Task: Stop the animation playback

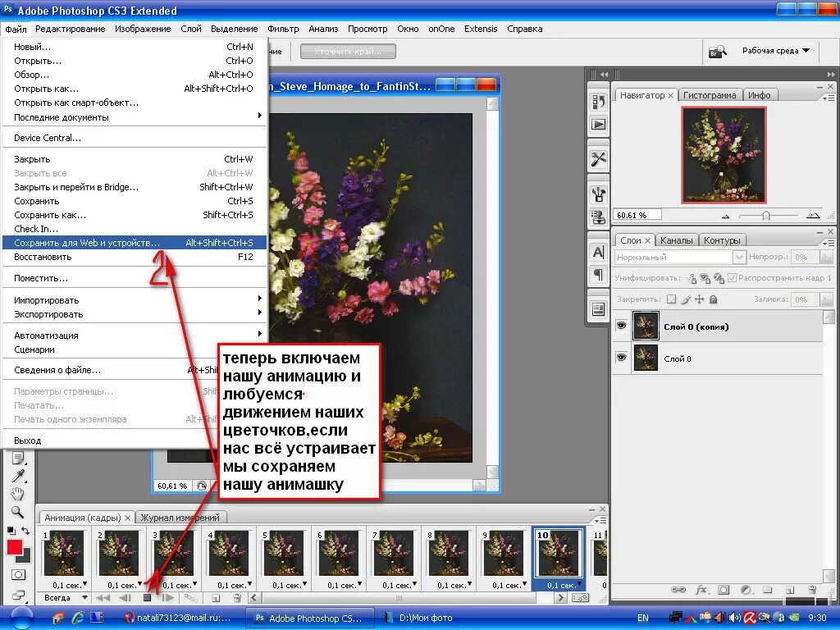Action: [148, 598]
